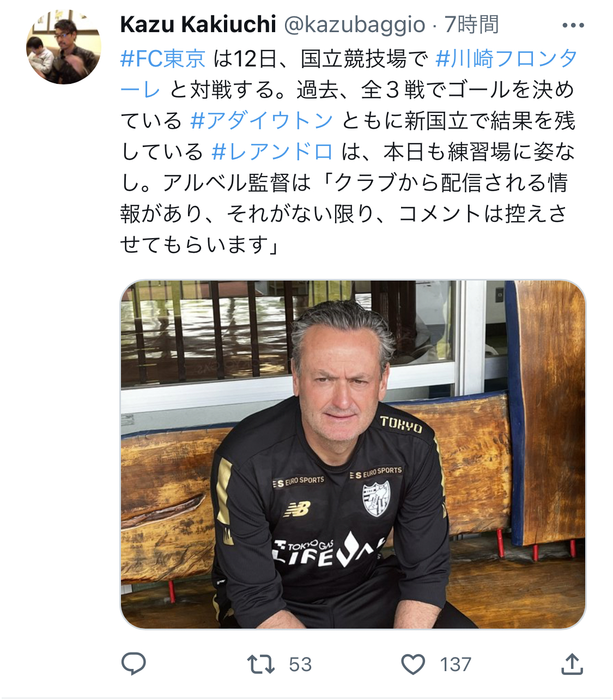This screenshot has height=700, width=613.
Task: Open hashtag #川崎フロンターレ
Action: [349, 74]
